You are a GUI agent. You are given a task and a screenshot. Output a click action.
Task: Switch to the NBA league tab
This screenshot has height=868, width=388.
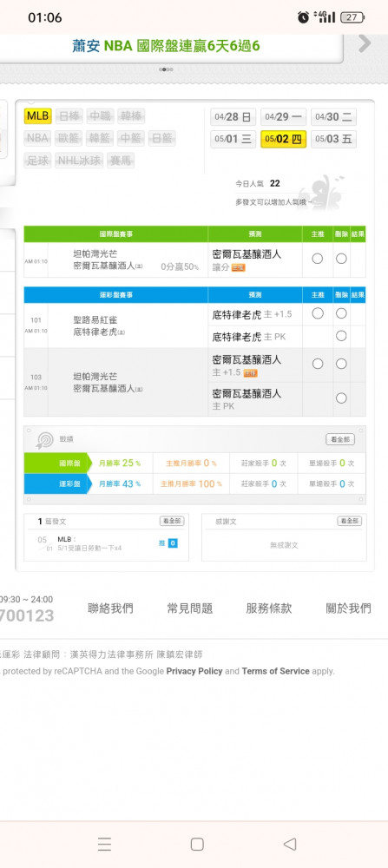pyautogui.click(x=37, y=138)
